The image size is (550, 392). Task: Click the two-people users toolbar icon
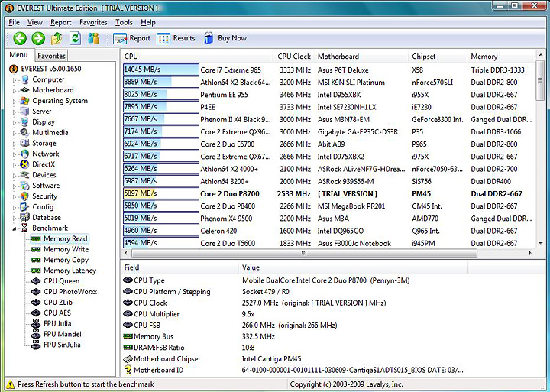pos(94,38)
